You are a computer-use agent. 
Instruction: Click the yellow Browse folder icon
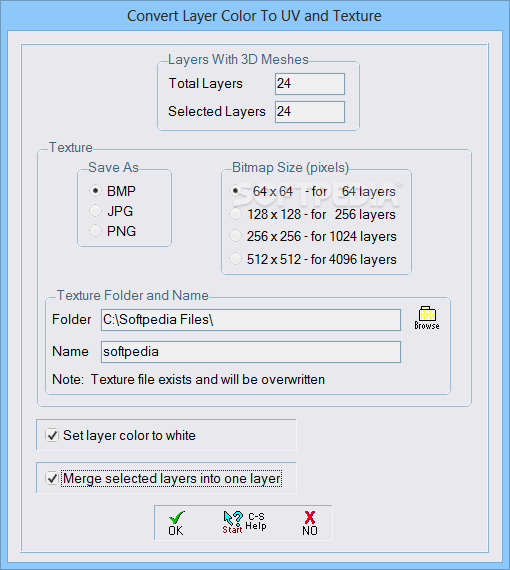pyautogui.click(x=427, y=318)
